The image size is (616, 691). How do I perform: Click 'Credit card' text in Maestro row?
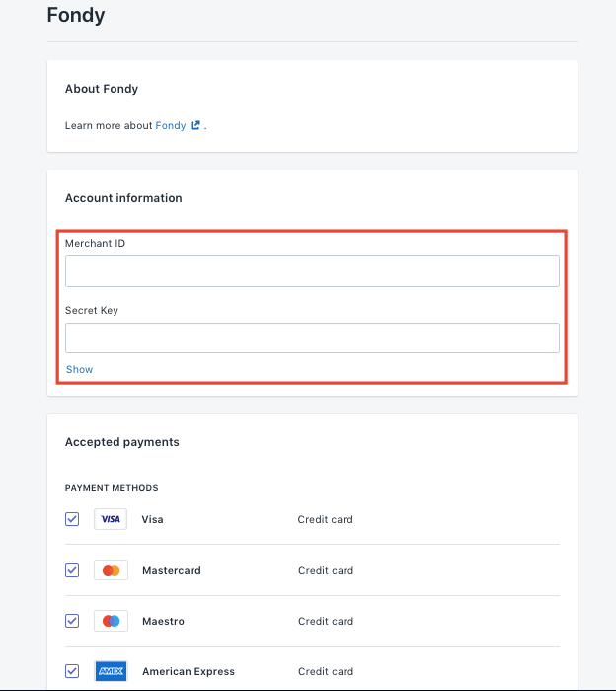pos(326,621)
